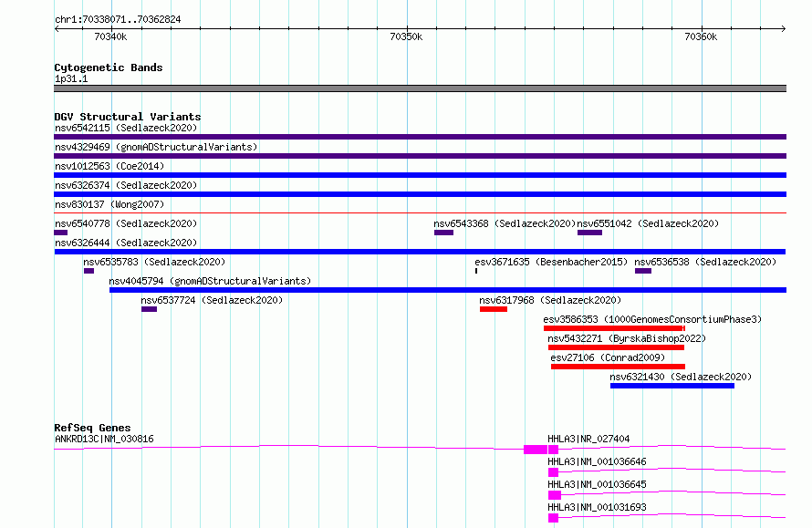Click the blue bar under nsv6321430

pyautogui.click(x=672, y=386)
